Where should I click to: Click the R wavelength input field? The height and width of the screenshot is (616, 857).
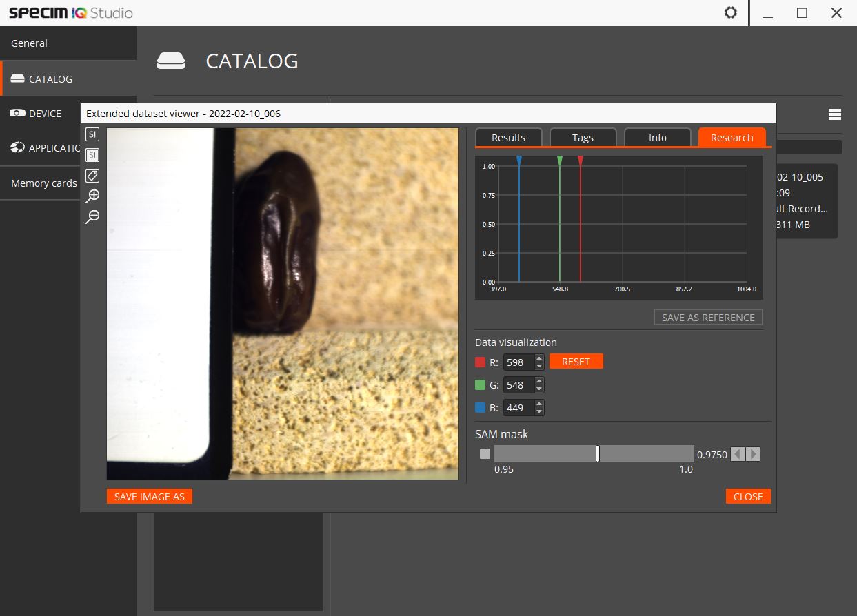[517, 362]
